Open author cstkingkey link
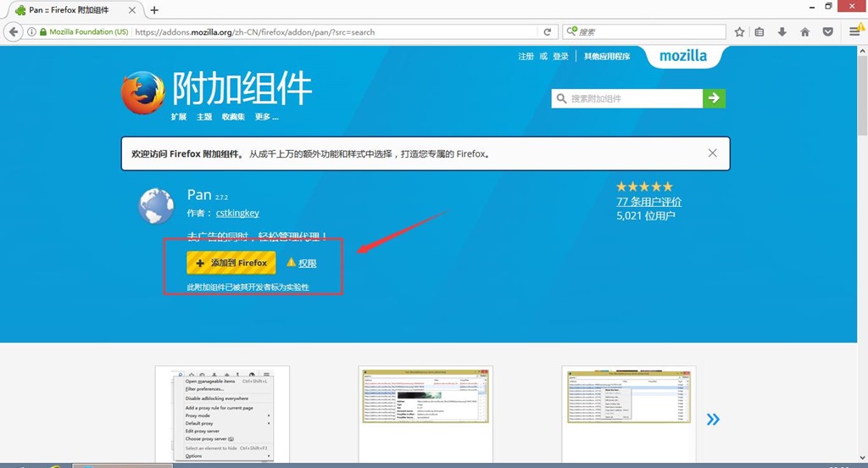The image size is (868, 468). (237, 214)
